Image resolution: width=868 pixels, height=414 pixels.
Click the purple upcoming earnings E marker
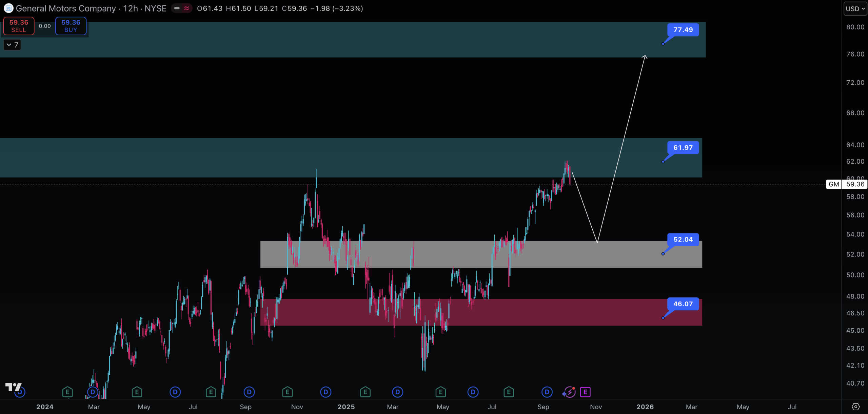click(585, 392)
